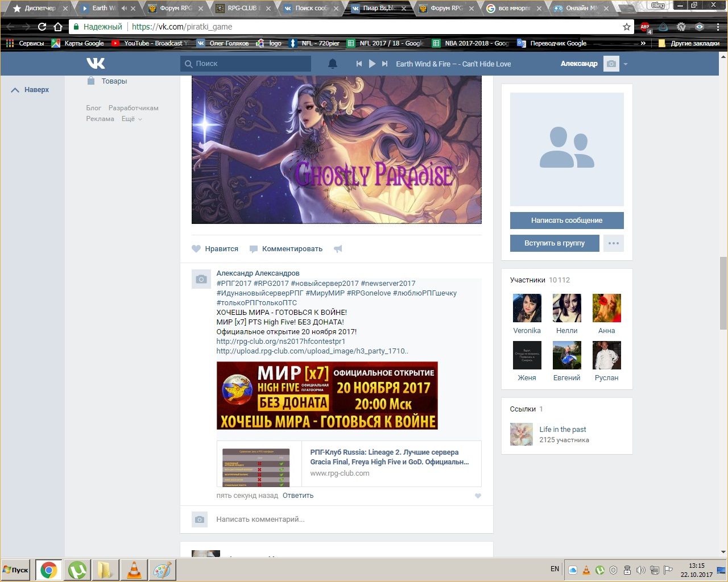Open YouTube - Broadcast bookmark

pos(150,43)
